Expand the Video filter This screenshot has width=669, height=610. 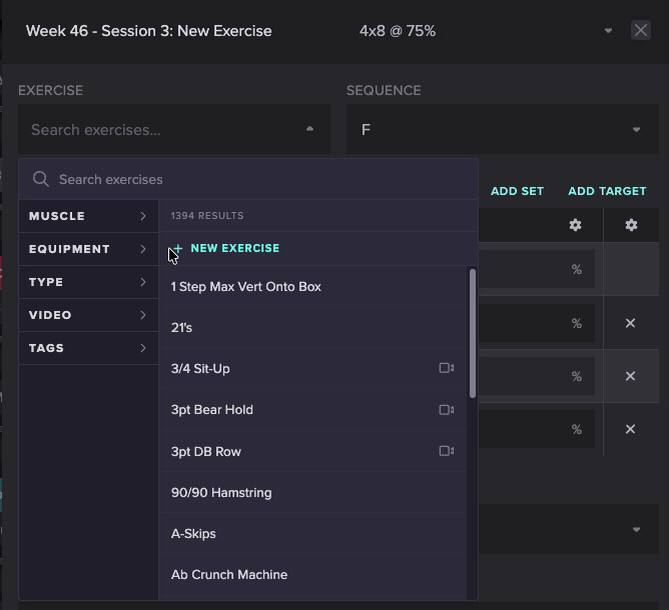tap(88, 315)
